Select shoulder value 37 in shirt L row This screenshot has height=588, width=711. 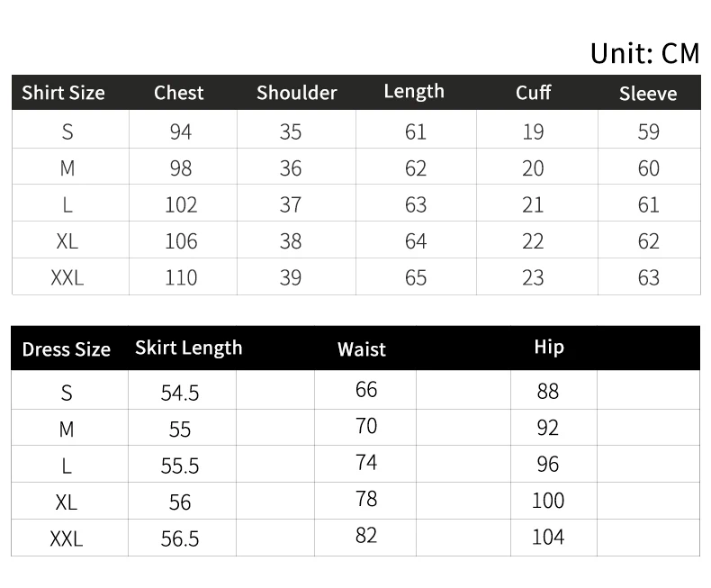(290, 204)
